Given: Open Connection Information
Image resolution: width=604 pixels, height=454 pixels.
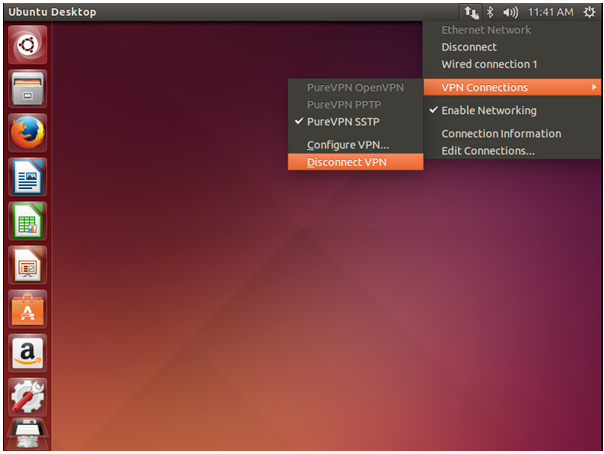Looking at the screenshot, I should [501, 134].
